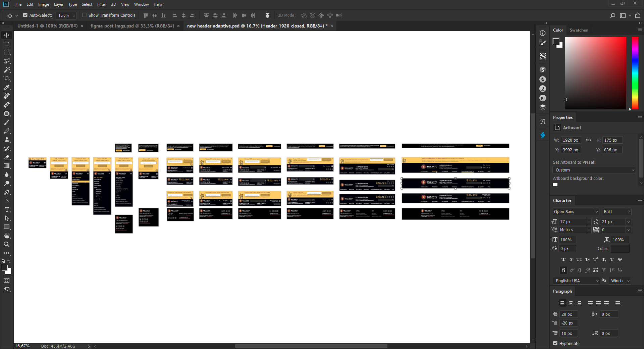Select the Horizontal Type tool

click(7, 209)
